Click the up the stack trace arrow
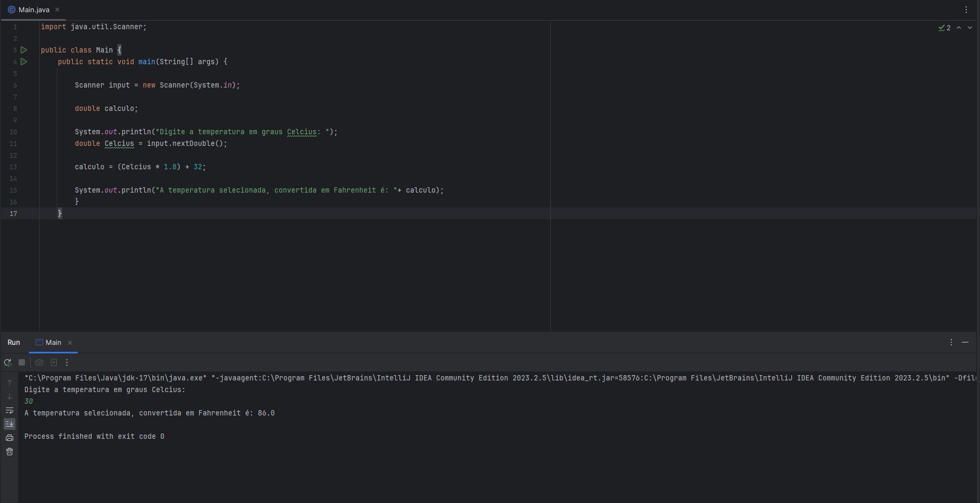Viewport: 980px width, 503px height. click(10, 382)
